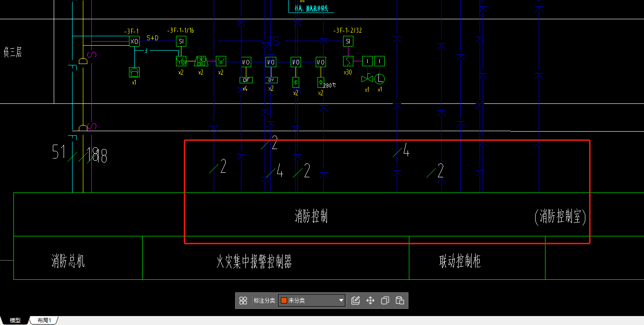Screen dimensions: 644x325
Task: Select the fire damper symbol marked 280℃
Action: pos(321,82)
